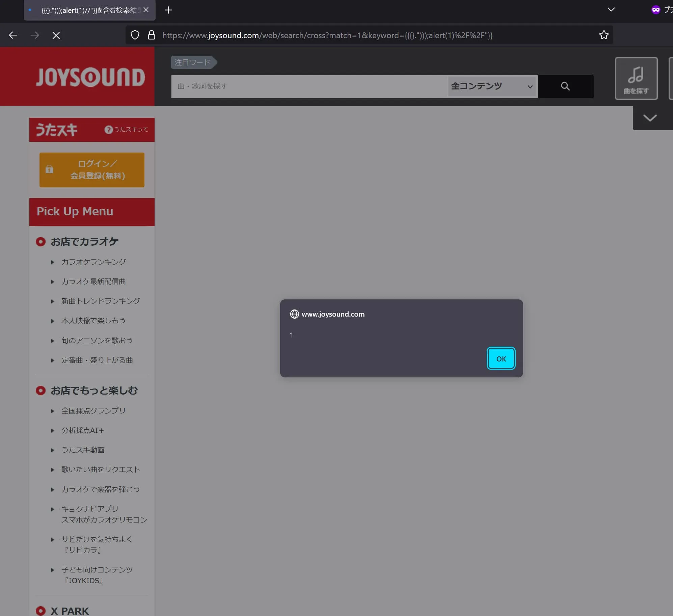The height and width of the screenshot is (616, 673).
Task: Click the JOYSOUND logo
Action: [90, 77]
